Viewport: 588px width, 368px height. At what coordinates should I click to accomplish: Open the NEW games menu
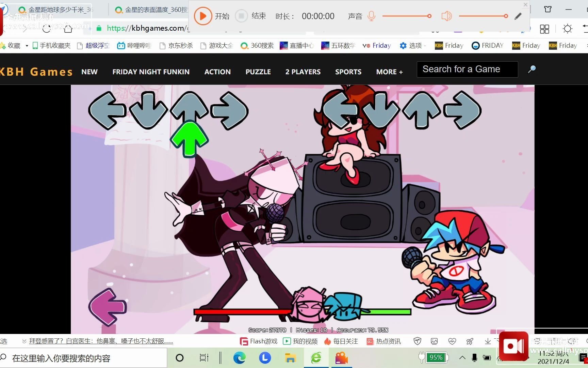point(89,72)
